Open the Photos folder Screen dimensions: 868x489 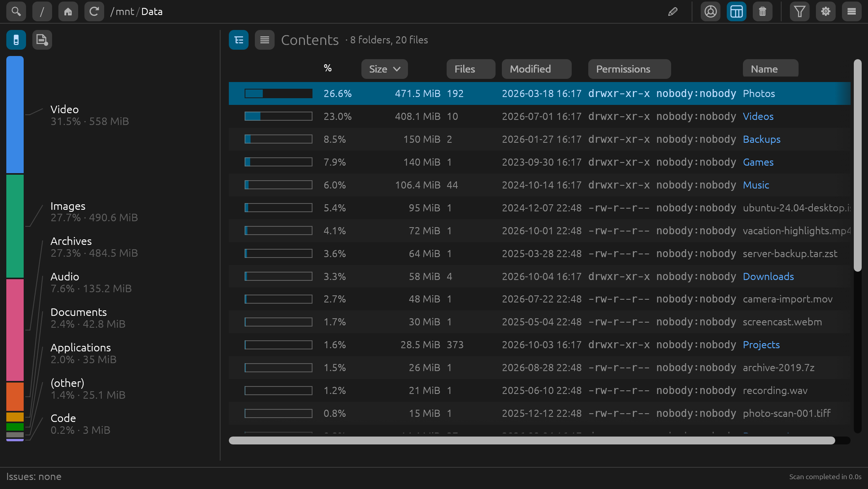pos(759,93)
